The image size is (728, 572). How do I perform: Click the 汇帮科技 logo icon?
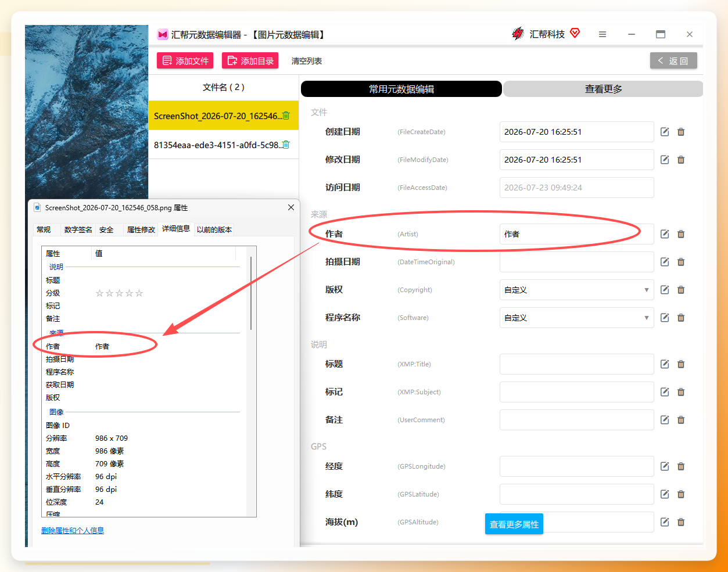point(518,34)
